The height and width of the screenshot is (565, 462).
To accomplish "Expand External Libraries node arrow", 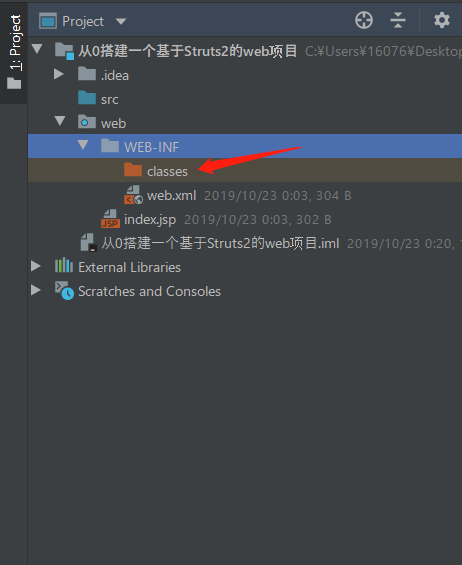I will (36, 266).
